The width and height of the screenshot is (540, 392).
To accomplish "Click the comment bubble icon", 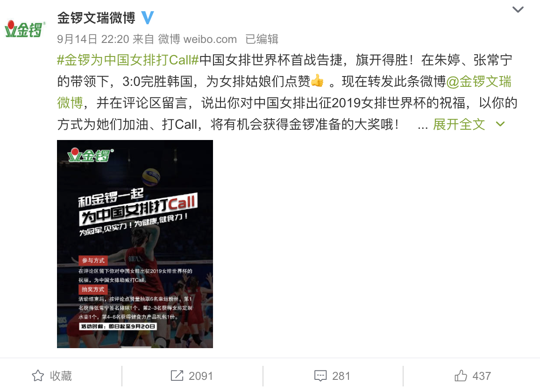I will [x=320, y=376].
